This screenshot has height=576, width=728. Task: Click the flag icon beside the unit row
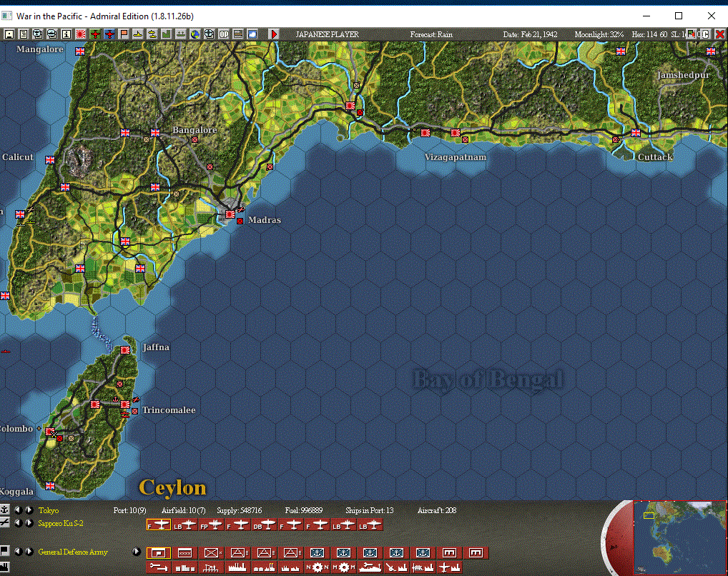[4, 551]
